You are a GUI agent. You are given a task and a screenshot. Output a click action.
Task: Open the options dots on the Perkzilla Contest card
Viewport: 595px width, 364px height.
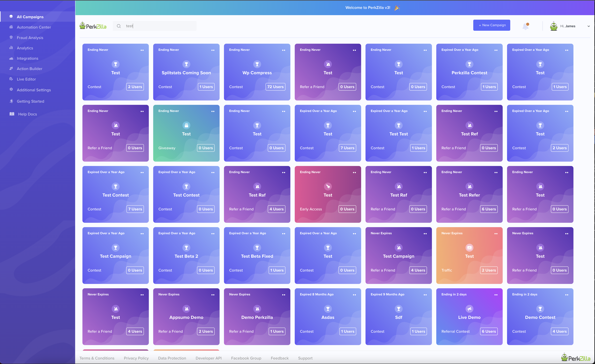tap(496, 50)
